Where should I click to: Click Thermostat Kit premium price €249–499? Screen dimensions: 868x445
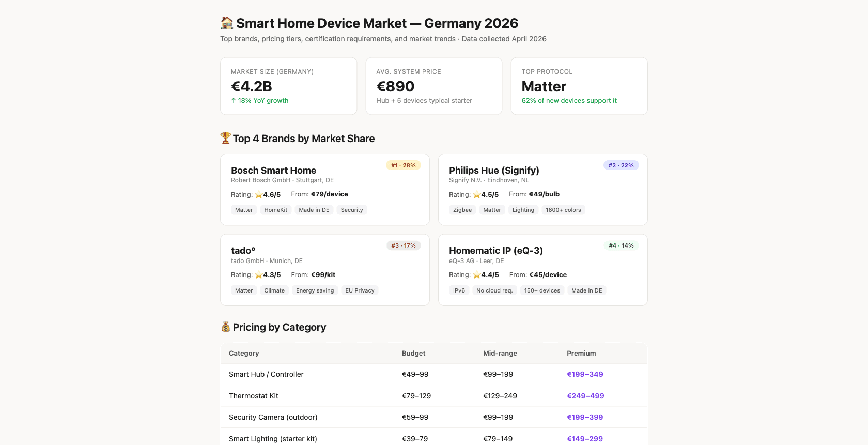pyautogui.click(x=585, y=396)
